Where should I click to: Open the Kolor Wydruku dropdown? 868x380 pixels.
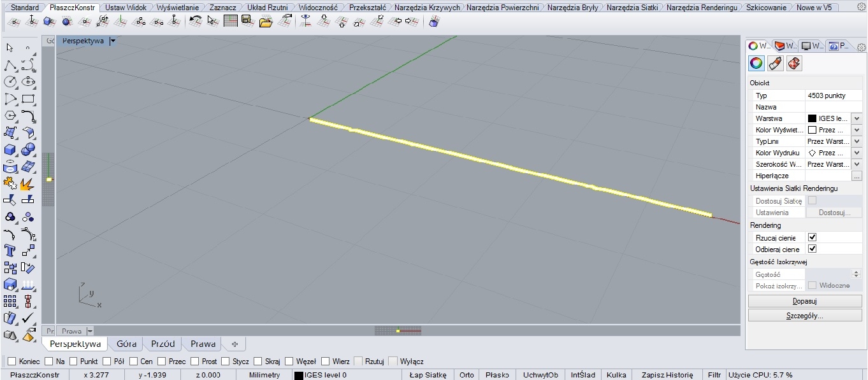[856, 153]
